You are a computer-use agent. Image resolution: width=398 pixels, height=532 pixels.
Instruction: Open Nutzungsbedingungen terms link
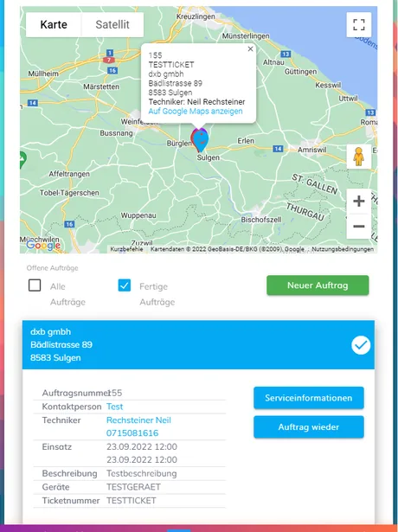(x=343, y=249)
